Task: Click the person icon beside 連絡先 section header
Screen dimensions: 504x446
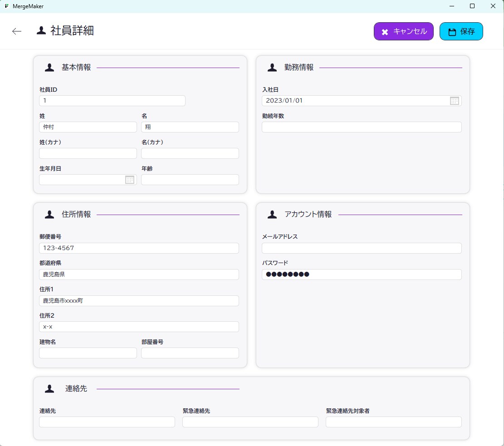Action: pyautogui.click(x=49, y=389)
